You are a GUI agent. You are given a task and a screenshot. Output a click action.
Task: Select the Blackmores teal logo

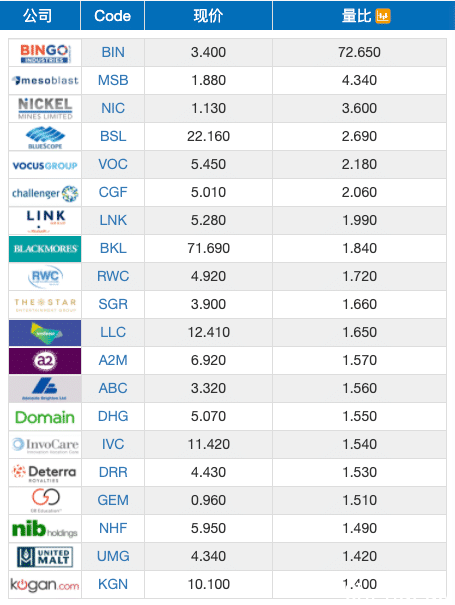(45, 249)
